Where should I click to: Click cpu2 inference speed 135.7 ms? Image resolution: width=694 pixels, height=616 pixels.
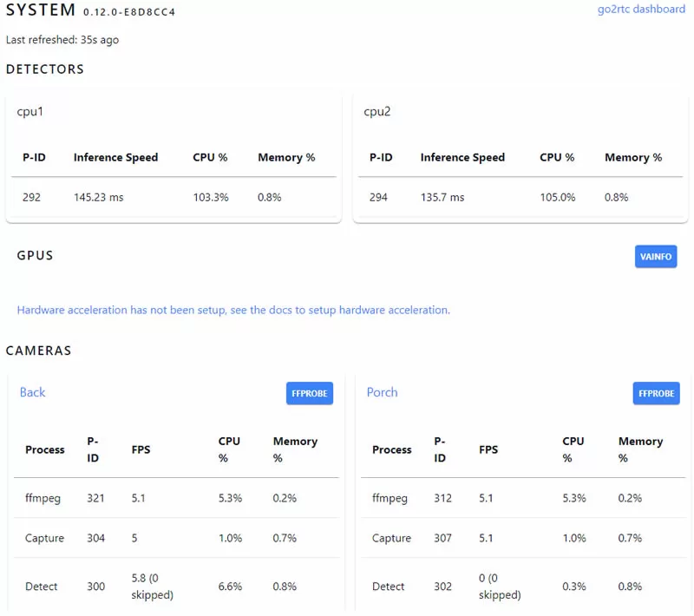coord(442,197)
